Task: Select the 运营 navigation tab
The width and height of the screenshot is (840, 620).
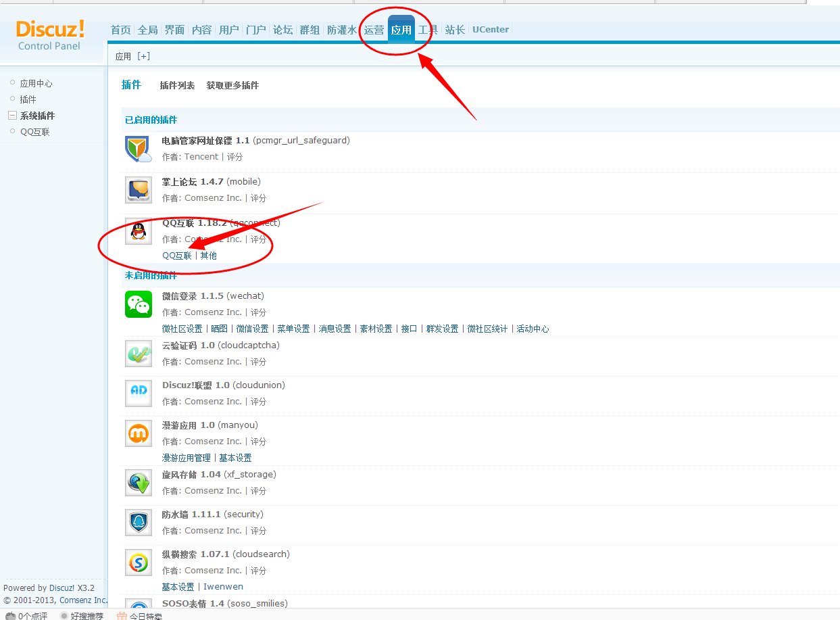Action: 374,30
